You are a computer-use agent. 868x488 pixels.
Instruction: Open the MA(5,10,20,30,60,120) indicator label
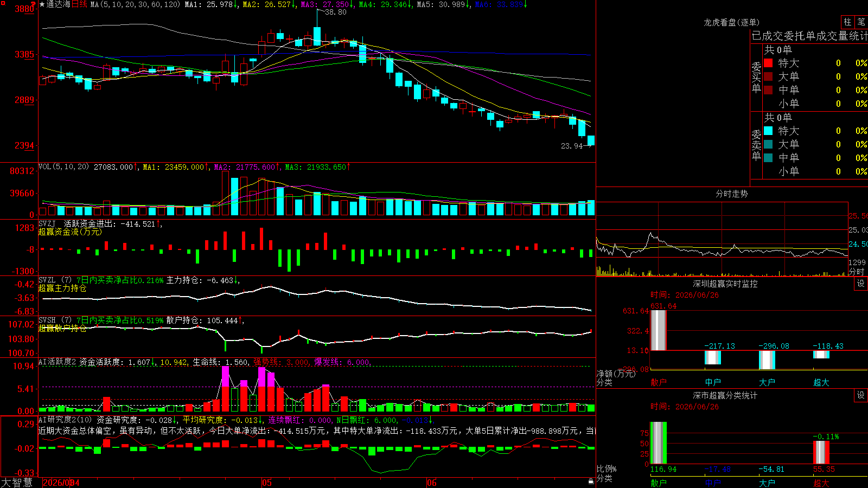pyautogui.click(x=136, y=4)
